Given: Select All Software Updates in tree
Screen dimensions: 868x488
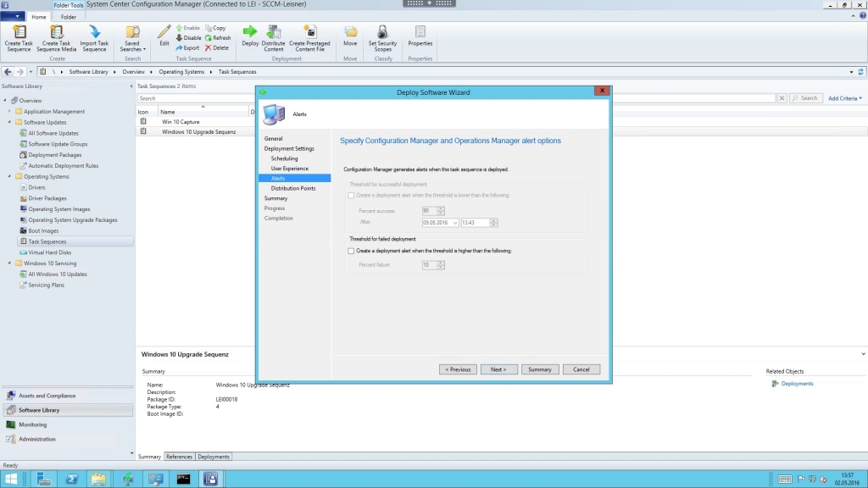Looking at the screenshot, I should pos(53,133).
